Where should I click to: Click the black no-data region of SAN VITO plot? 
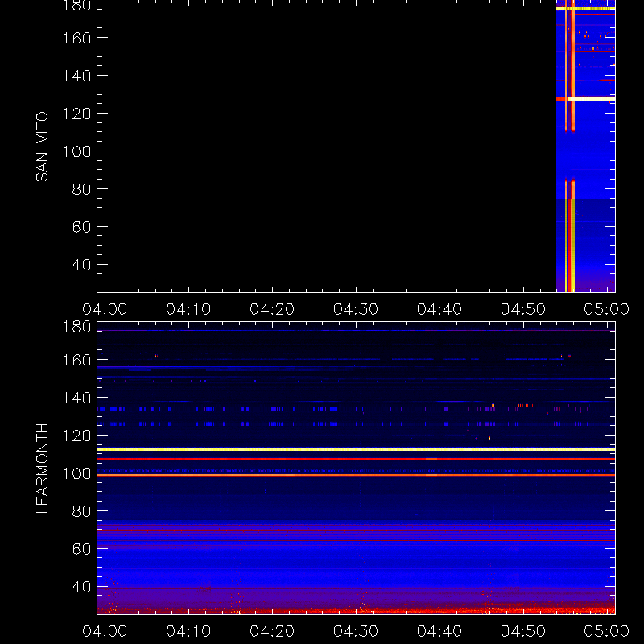[327, 147]
